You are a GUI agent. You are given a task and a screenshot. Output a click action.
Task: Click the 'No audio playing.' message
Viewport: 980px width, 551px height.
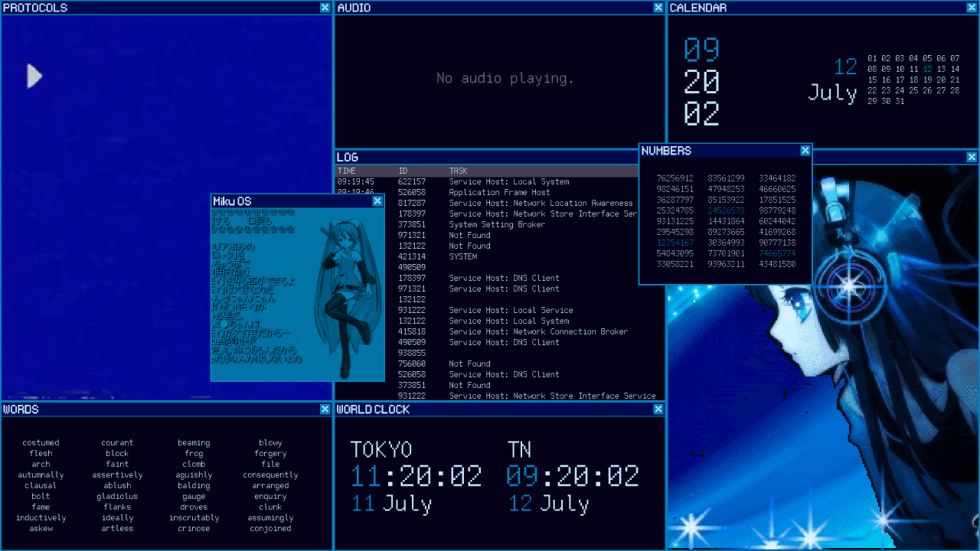pos(505,78)
